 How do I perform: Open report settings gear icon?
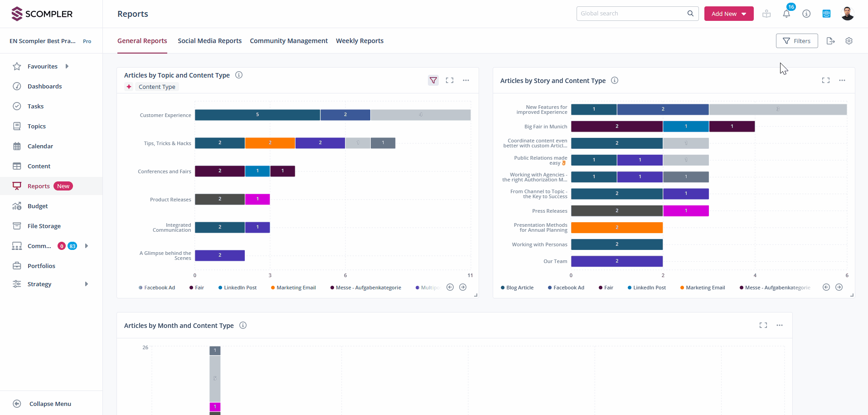(849, 41)
